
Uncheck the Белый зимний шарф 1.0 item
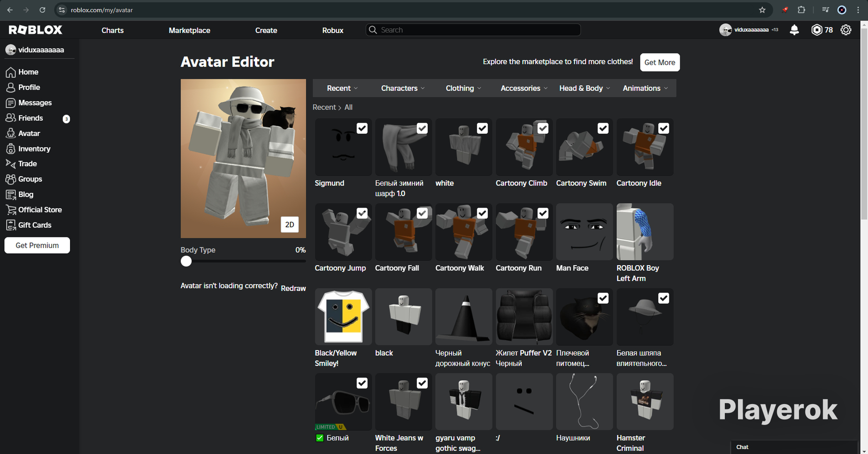(422, 128)
